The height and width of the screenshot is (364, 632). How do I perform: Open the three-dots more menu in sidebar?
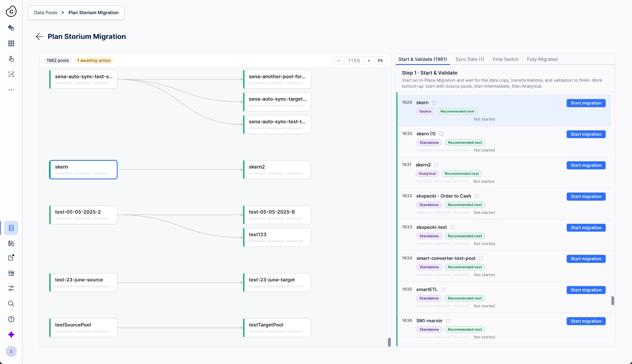coord(11,90)
